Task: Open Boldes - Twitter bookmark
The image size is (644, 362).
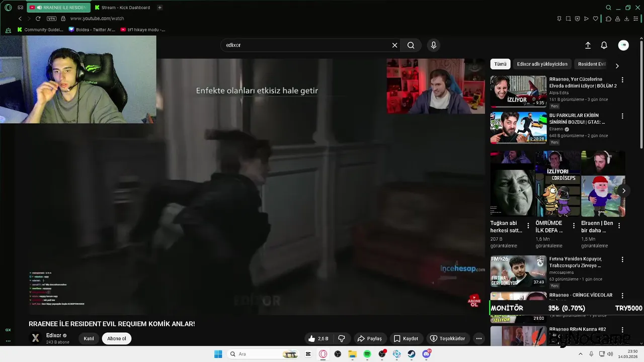Action: pyautogui.click(x=92, y=30)
